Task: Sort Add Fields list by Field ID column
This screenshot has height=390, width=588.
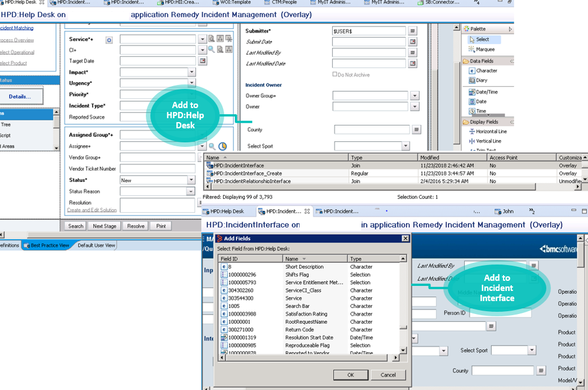Action: (x=251, y=259)
